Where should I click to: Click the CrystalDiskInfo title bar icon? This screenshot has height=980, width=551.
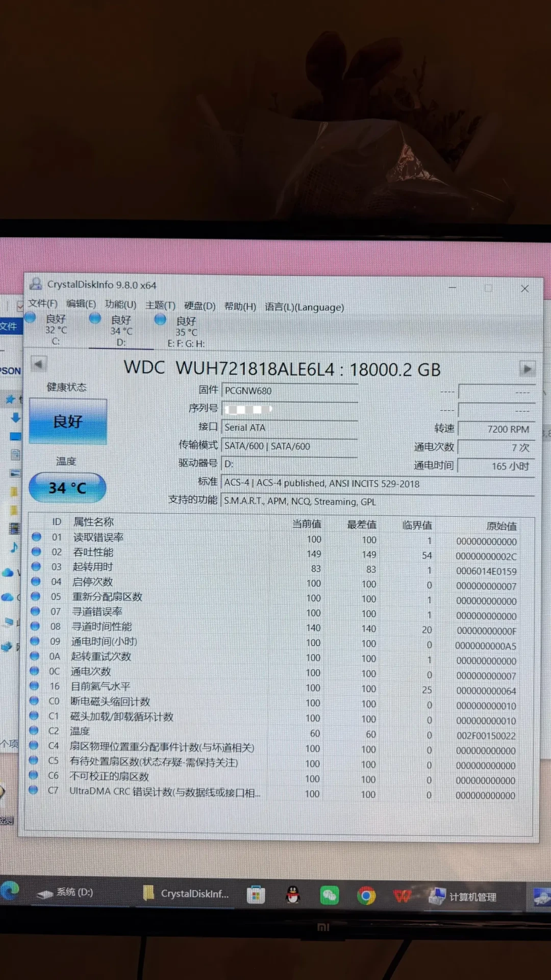(36, 284)
